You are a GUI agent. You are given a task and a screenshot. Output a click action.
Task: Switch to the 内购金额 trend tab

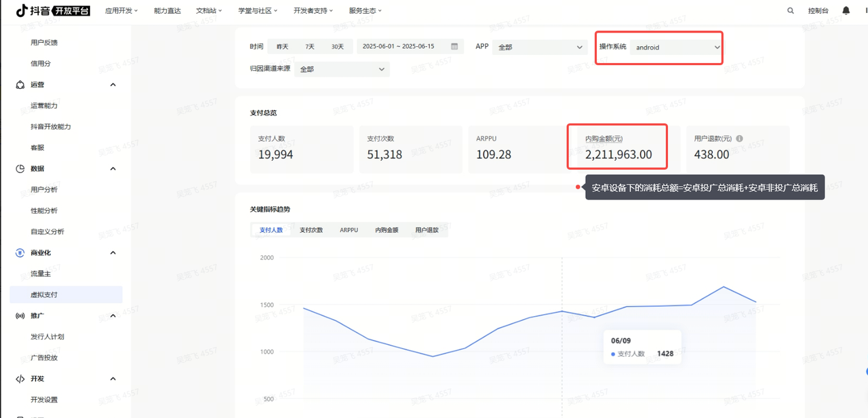[x=387, y=230]
